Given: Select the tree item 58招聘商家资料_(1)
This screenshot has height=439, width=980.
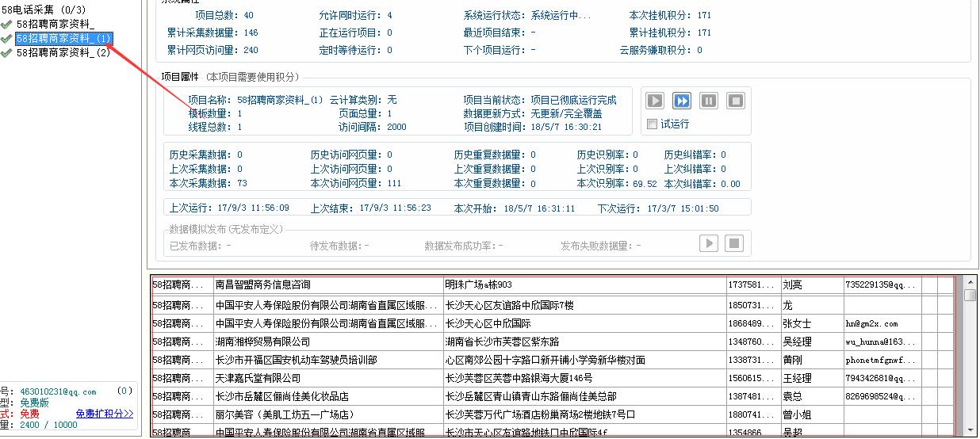Looking at the screenshot, I should (64, 38).
